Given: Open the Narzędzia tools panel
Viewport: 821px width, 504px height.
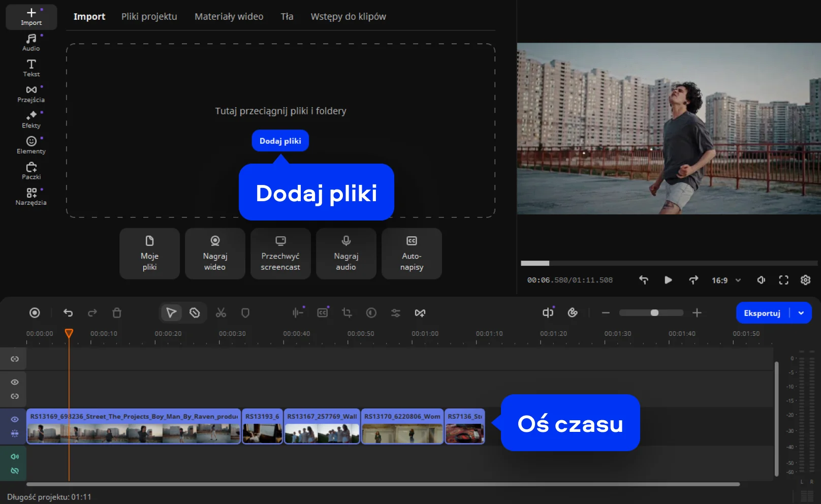Looking at the screenshot, I should [x=31, y=197].
